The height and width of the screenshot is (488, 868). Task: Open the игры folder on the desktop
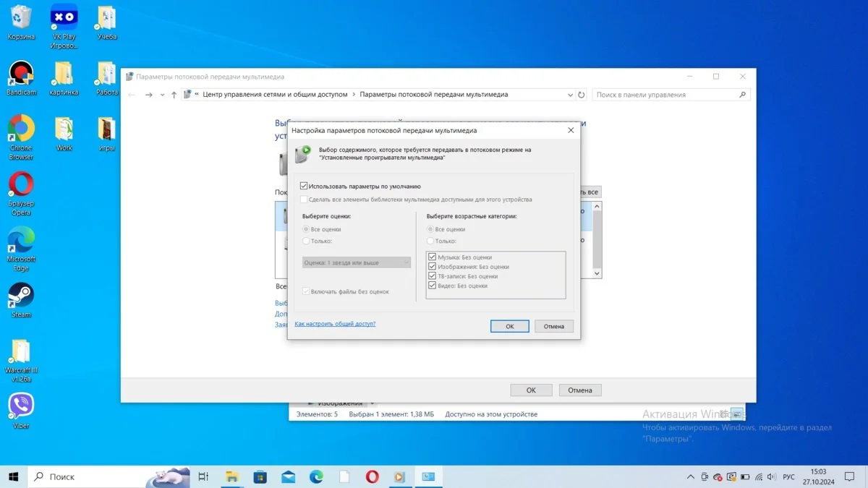(x=106, y=134)
